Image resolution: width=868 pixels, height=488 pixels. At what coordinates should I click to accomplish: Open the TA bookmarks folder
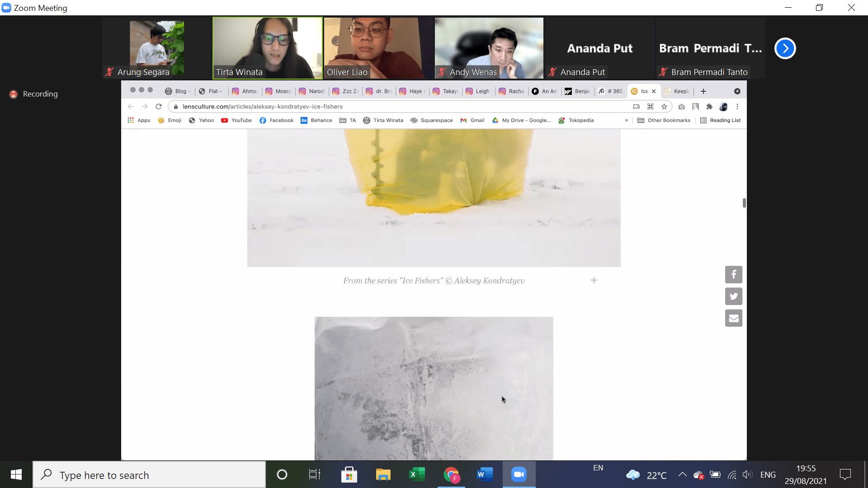click(348, 120)
